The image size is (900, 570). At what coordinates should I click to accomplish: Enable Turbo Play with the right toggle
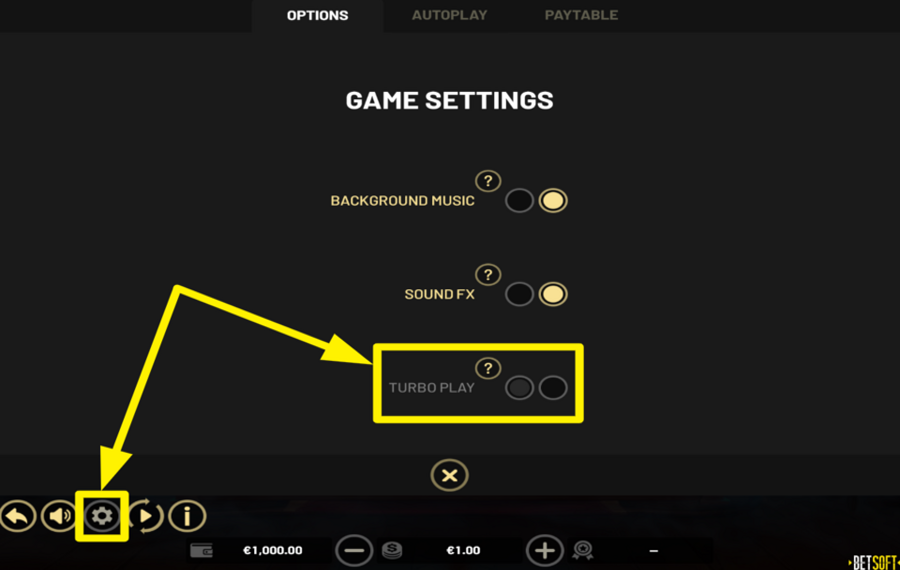point(553,388)
